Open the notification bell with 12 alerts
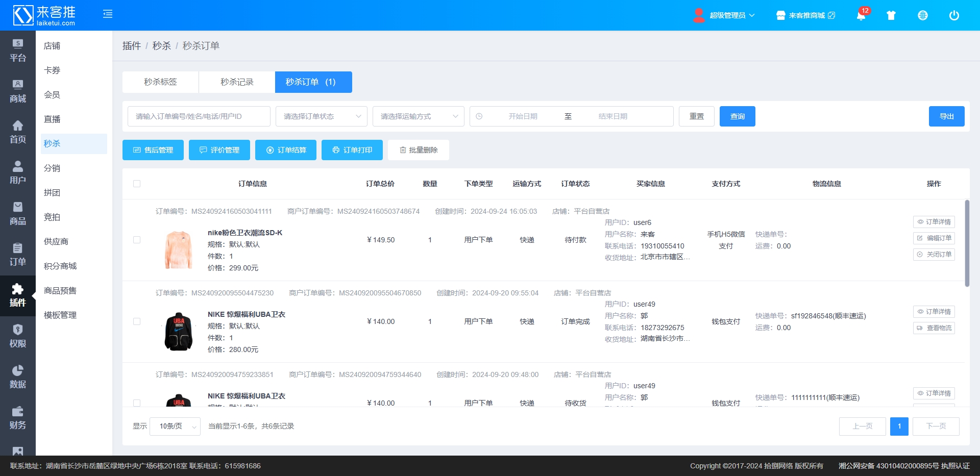980x476 pixels. coord(861,15)
